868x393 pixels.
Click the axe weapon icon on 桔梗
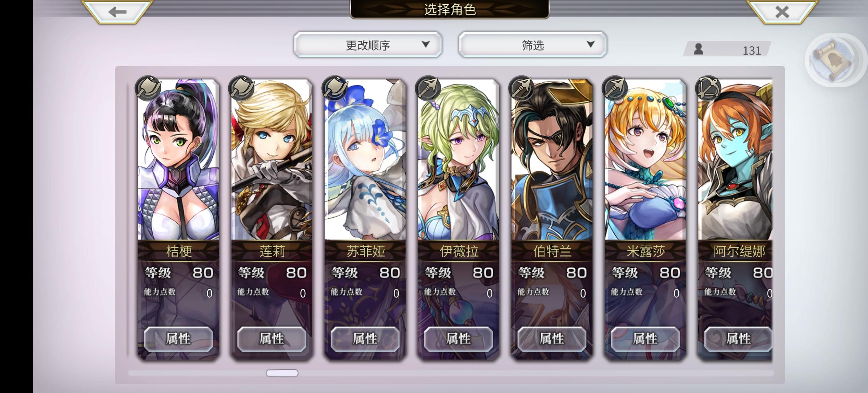point(148,88)
